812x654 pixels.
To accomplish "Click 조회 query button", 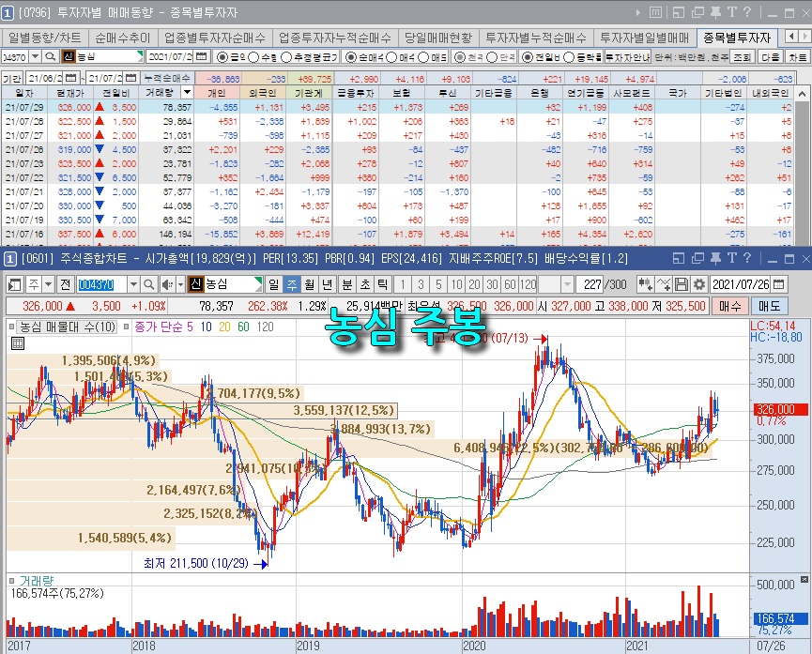I will pos(743,57).
